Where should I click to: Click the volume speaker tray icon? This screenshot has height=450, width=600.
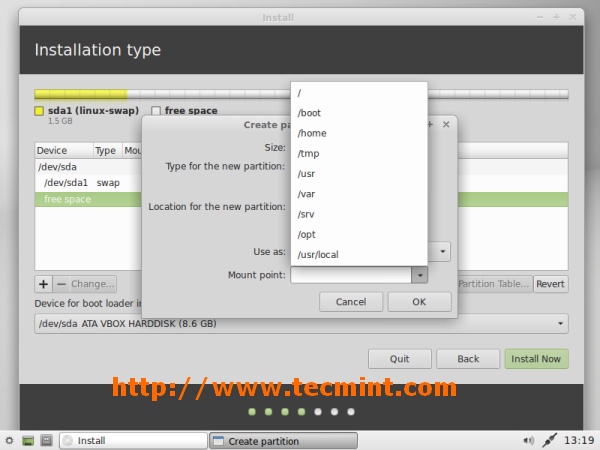point(528,440)
